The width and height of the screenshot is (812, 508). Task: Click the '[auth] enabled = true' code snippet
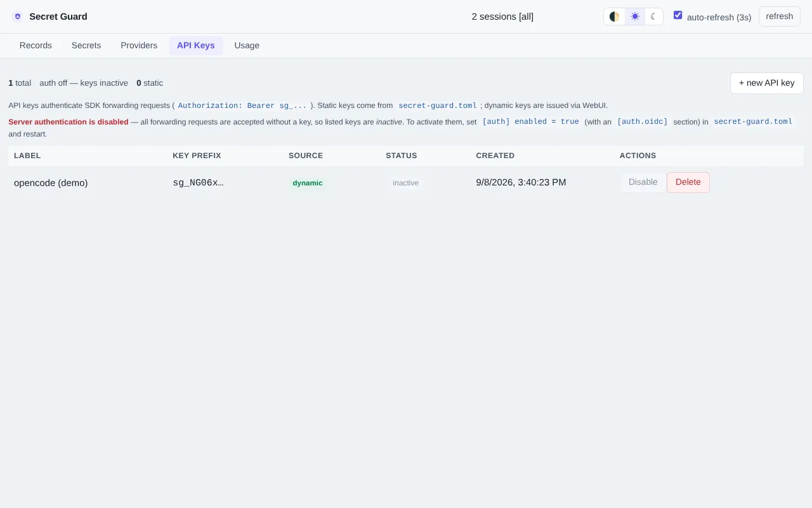[530, 122]
